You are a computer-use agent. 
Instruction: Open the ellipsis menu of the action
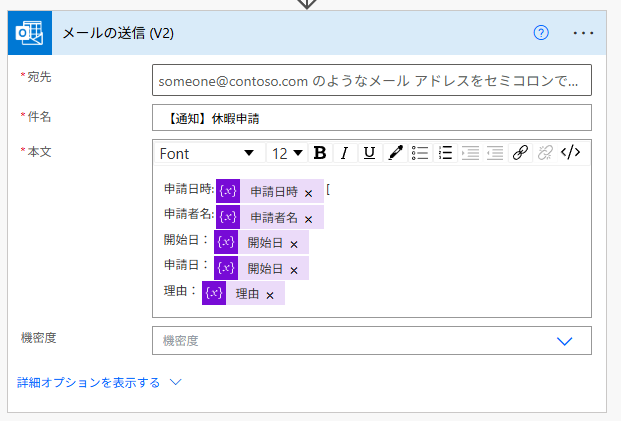point(583,33)
